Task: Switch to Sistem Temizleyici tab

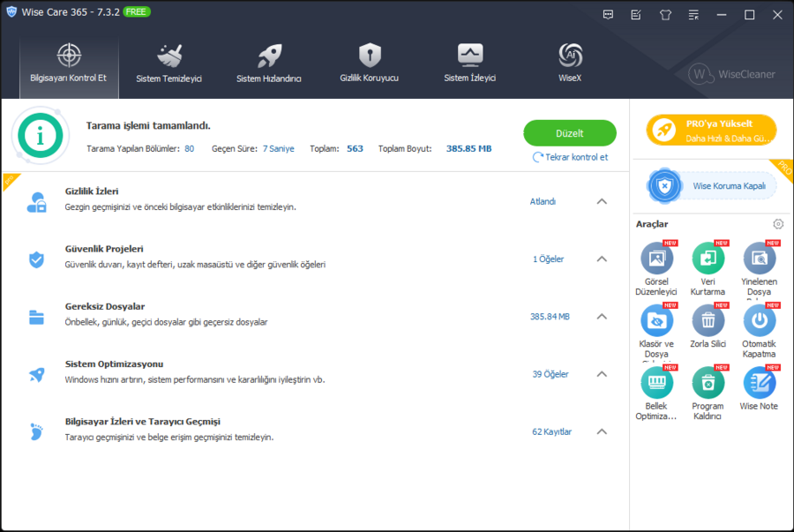Action: click(169, 64)
